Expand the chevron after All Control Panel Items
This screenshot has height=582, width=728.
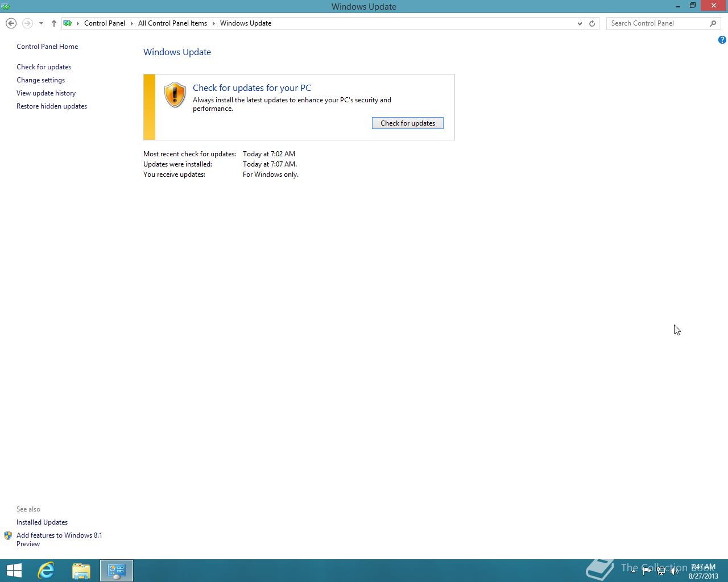click(214, 23)
